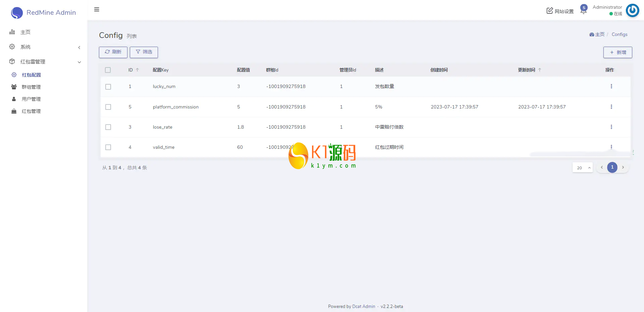Go to previous page arrow
This screenshot has height=312, width=644.
click(602, 167)
